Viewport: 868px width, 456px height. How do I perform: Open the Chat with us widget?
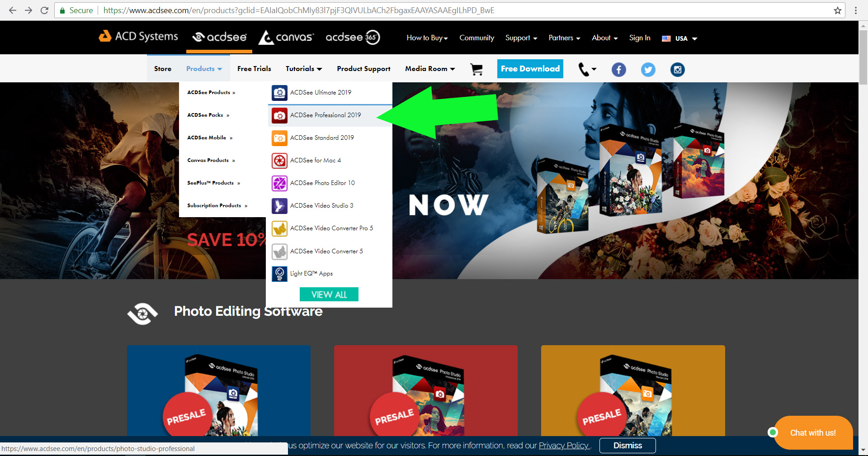[x=812, y=432]
